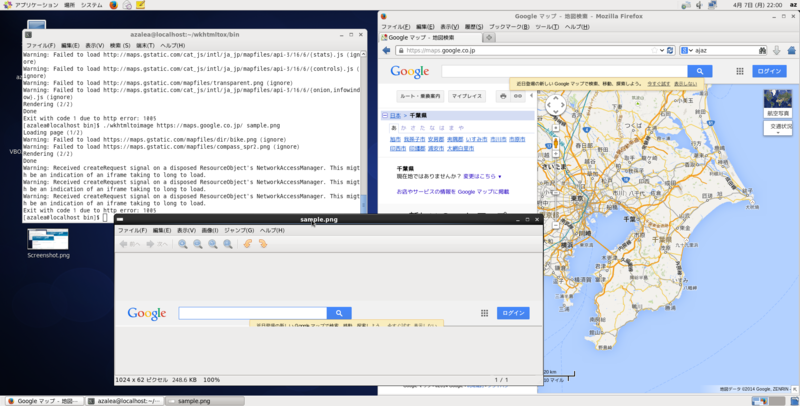This screenshot has width=800, height=406.
Task: Expand 交通状況 dropdown on map
Action: coord(778,129)
